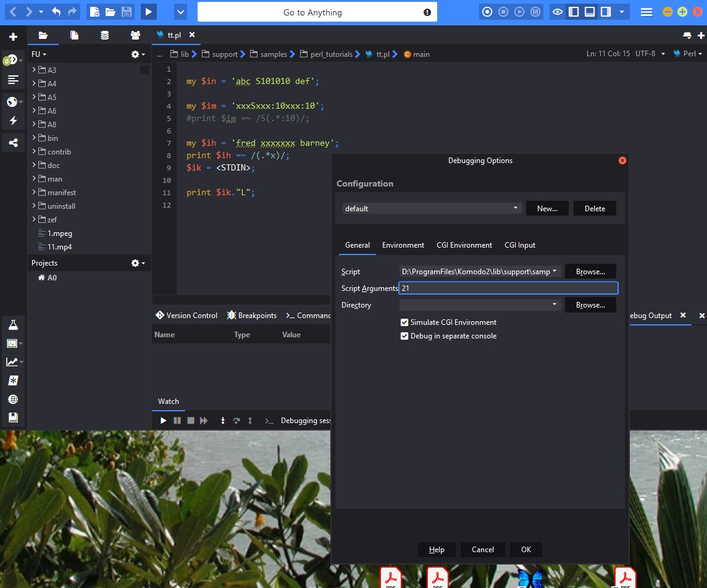The image size is (707, 588).
Task: Open the Perl language selector dropdown
Action: point(688,54)
